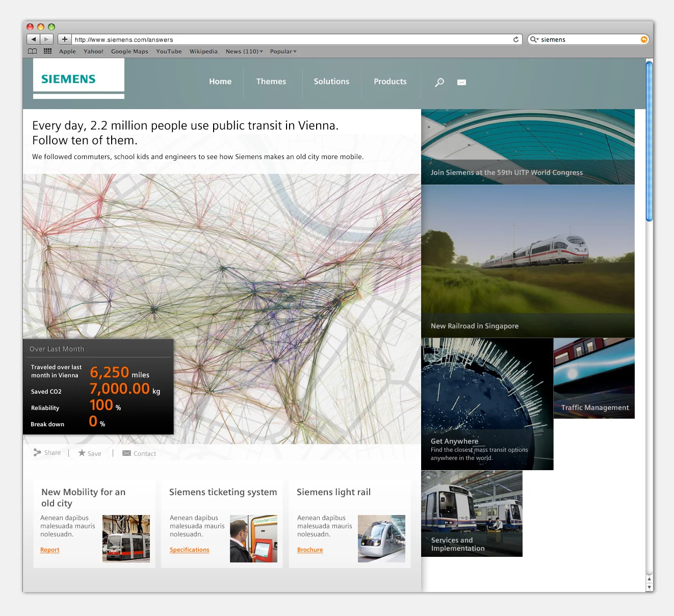Click the Save text link
The width and height of the screenshot is (674, 616).
[94, 453]
